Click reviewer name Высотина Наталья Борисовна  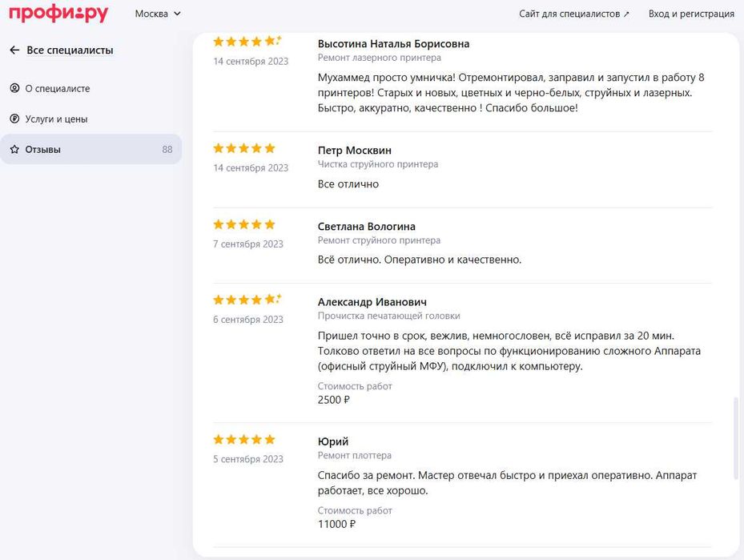click(x=393, y=44)
